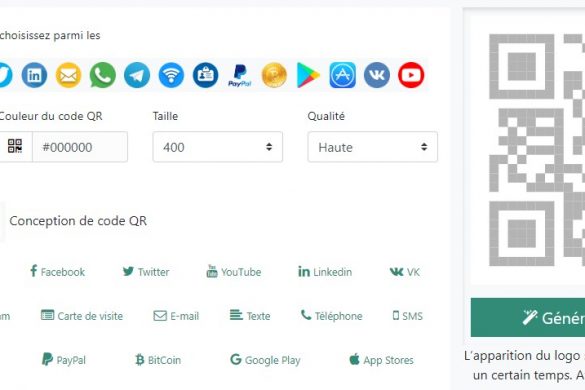Pick the PayPal logo icon

pyautogui.click(x=240, y=76)
